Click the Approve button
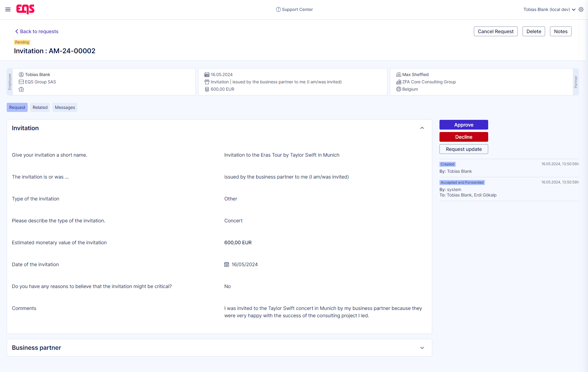This screenshot has width=588, height=372. 463,125
